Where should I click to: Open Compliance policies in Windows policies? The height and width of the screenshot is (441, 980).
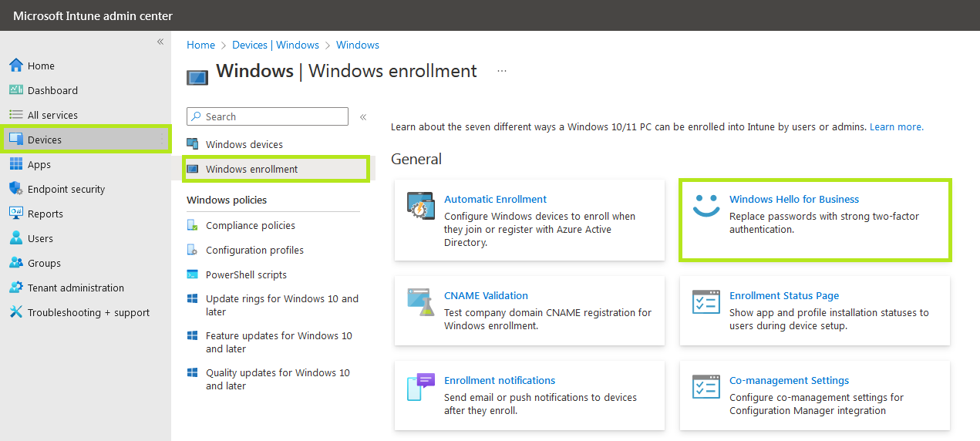(x=250, y=226)
